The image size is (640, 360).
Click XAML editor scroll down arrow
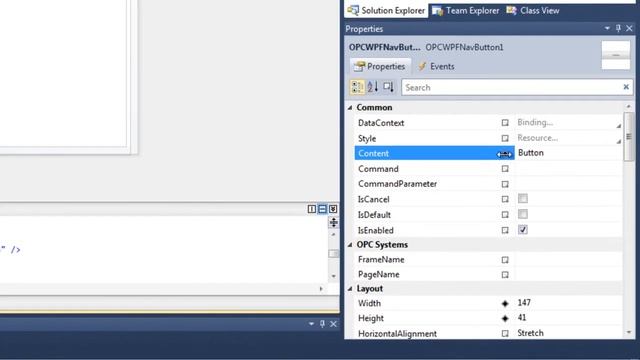tap(333, 276)
